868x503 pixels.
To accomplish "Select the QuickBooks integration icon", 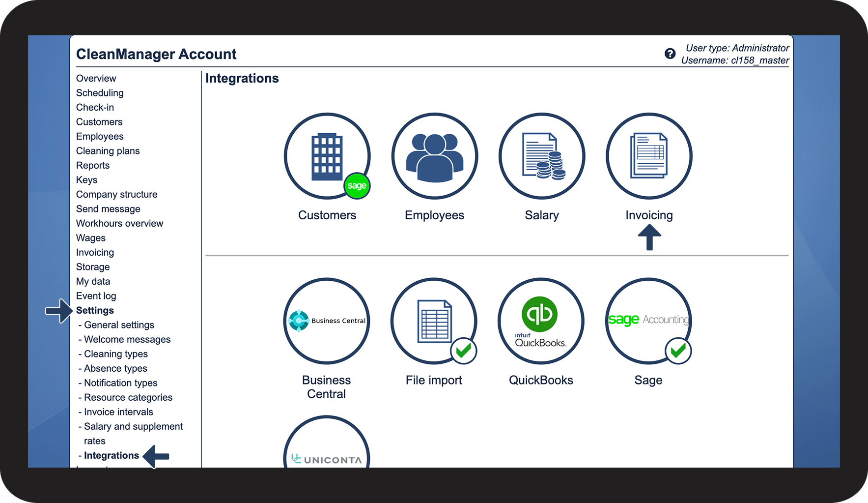I will pyautogui.click(x=541, y=321).
